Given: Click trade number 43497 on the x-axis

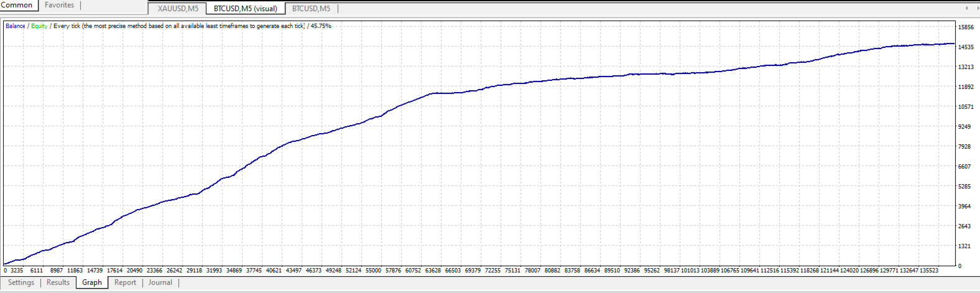Looking at the screenshot, I should 294,271.
